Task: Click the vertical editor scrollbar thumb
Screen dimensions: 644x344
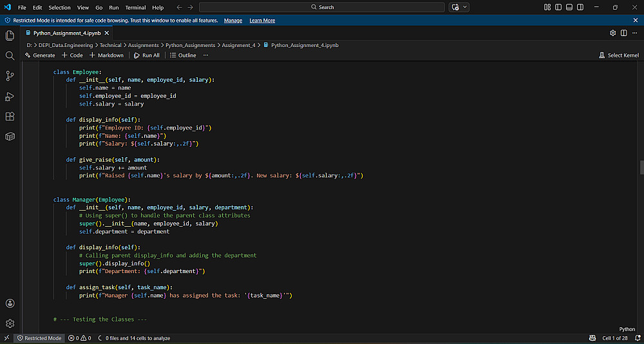Action: (641, 167)
